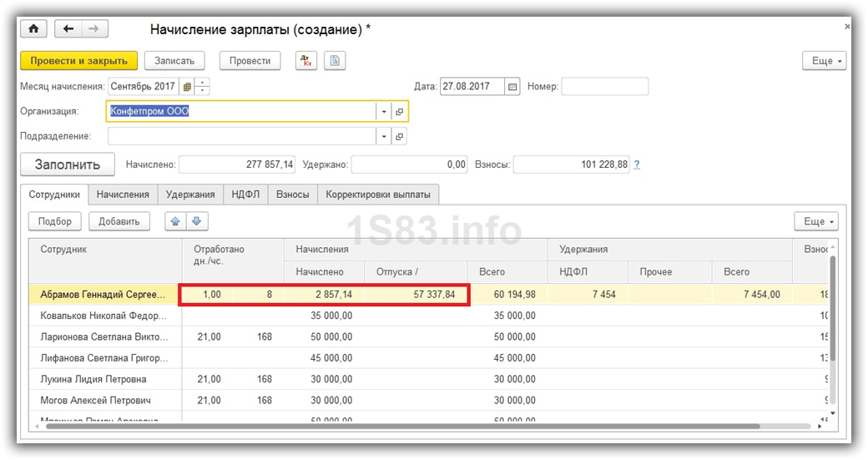
Task: Click the document report icon in the toolbar
Action: pos(335,61)
